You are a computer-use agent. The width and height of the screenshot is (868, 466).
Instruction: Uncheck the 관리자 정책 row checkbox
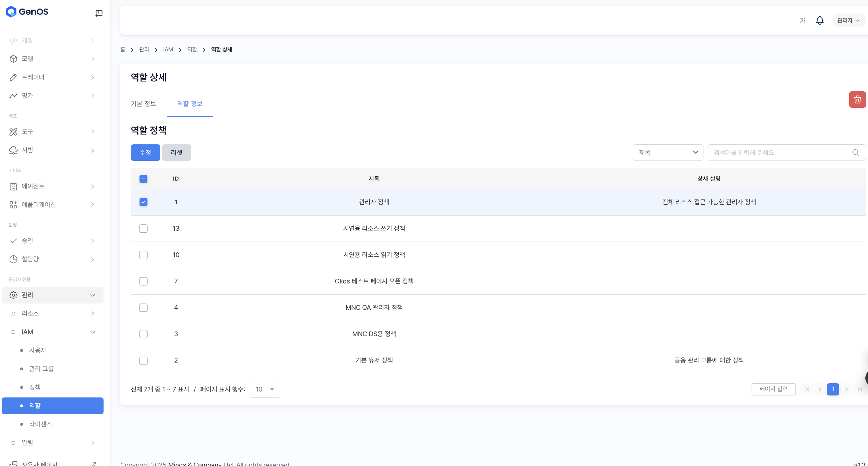tap(143, 202)
